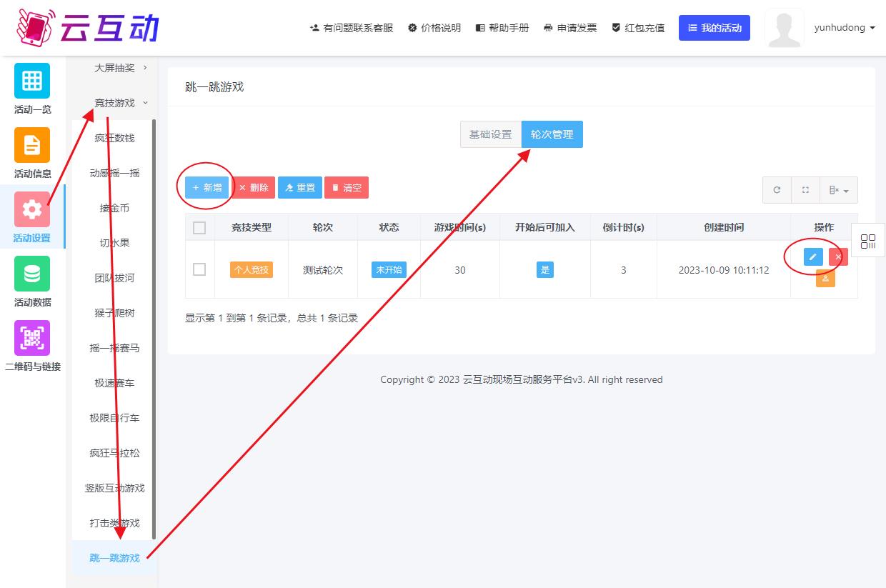The height and width of the screenshot is (588, 886).
Task: Select 疯狂数钱 in the sidebar
Action: pyautogui.click(x=114, y=138)
